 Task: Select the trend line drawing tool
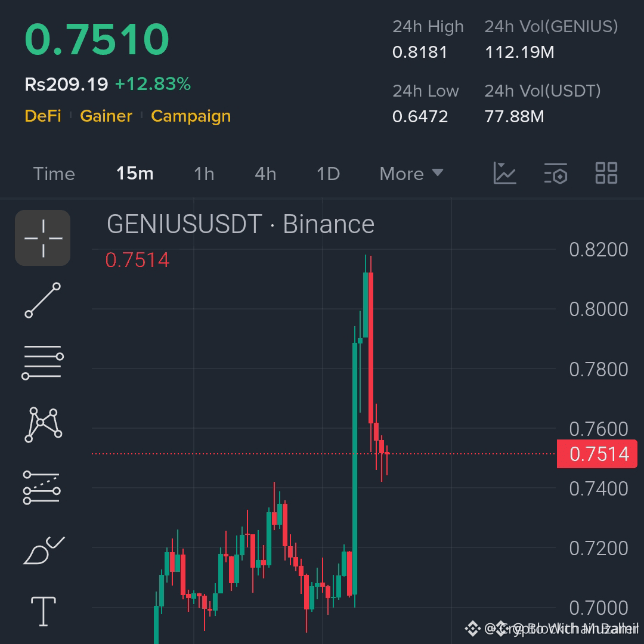click(x=43, y=300)
